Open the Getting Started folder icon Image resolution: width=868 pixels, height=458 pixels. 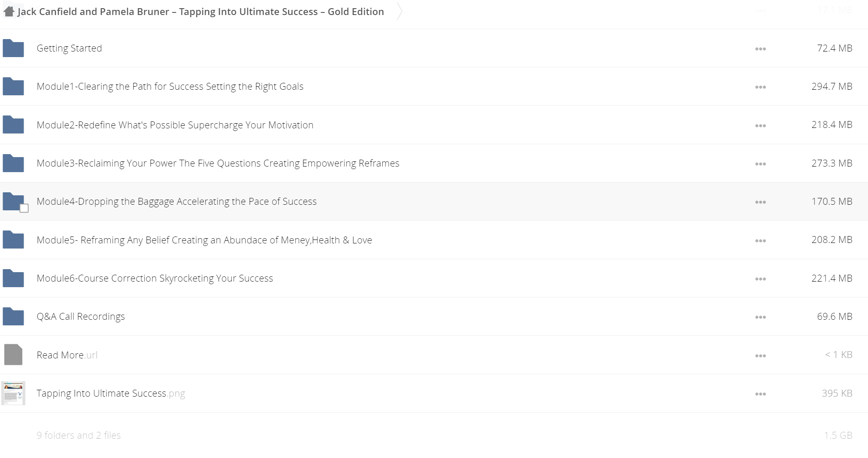tap(13, 48)
